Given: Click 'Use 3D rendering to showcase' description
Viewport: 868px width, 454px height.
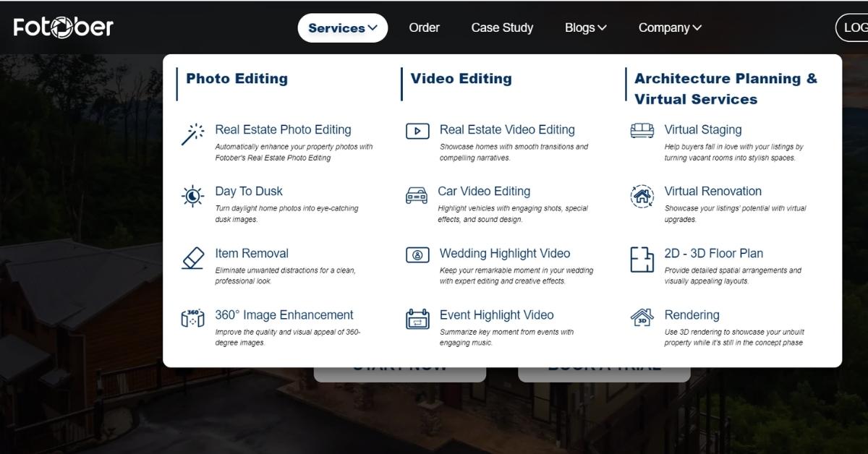Looking at the screenshot, I should pyautogui.click(x=734, y=337).
